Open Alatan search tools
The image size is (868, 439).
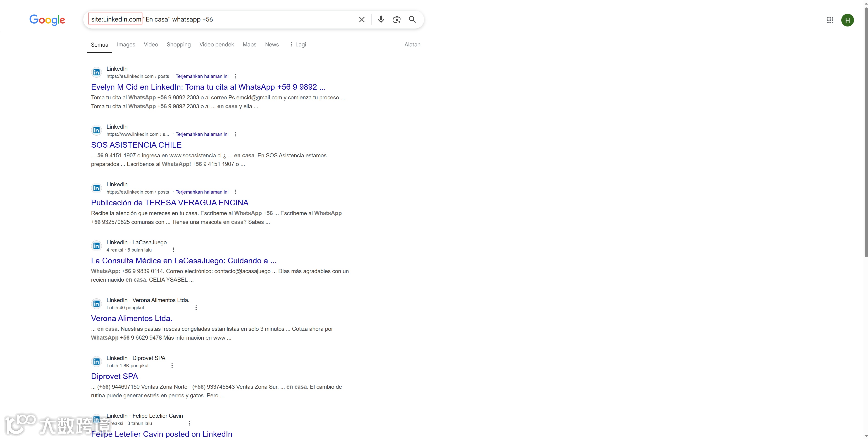412,45
